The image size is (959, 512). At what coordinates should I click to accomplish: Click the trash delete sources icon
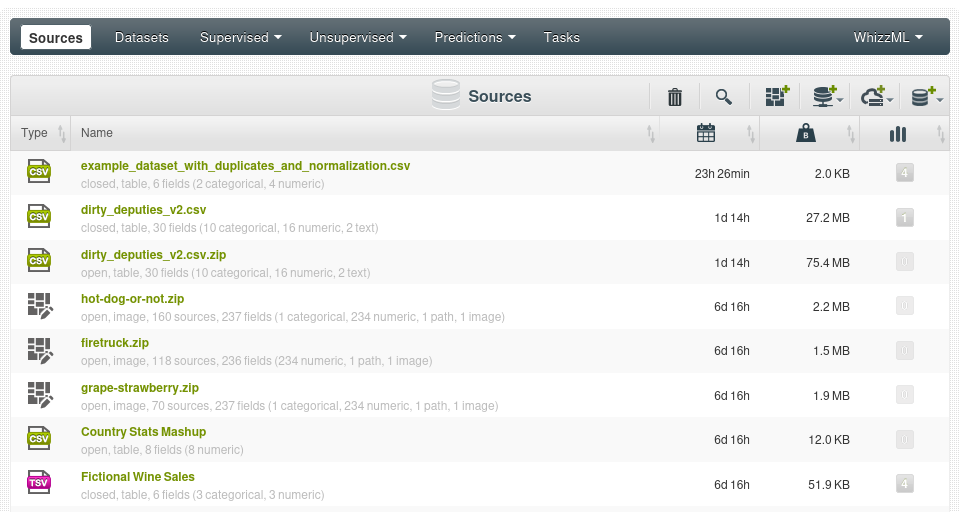click(675, 97)
